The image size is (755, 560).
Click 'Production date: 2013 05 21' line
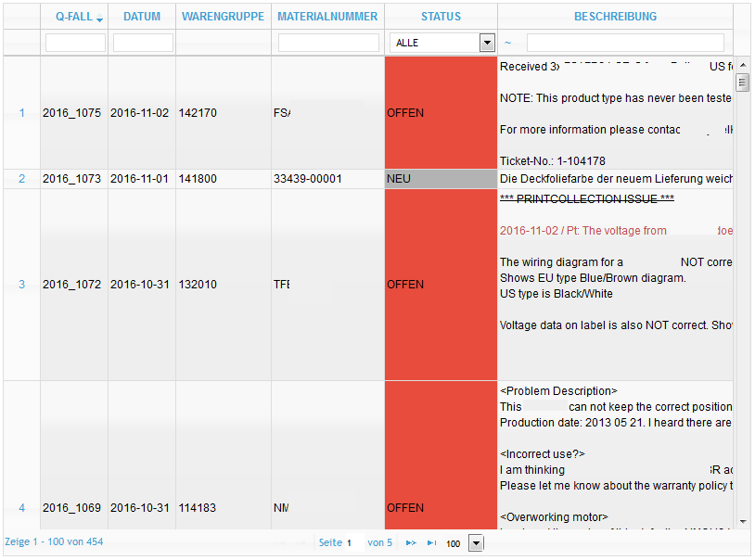616,423
